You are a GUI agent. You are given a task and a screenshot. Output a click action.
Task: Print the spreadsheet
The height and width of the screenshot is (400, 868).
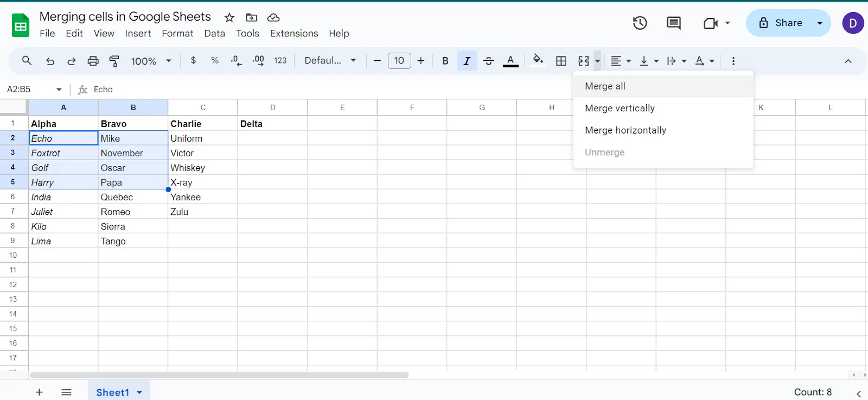coord(93,61)
